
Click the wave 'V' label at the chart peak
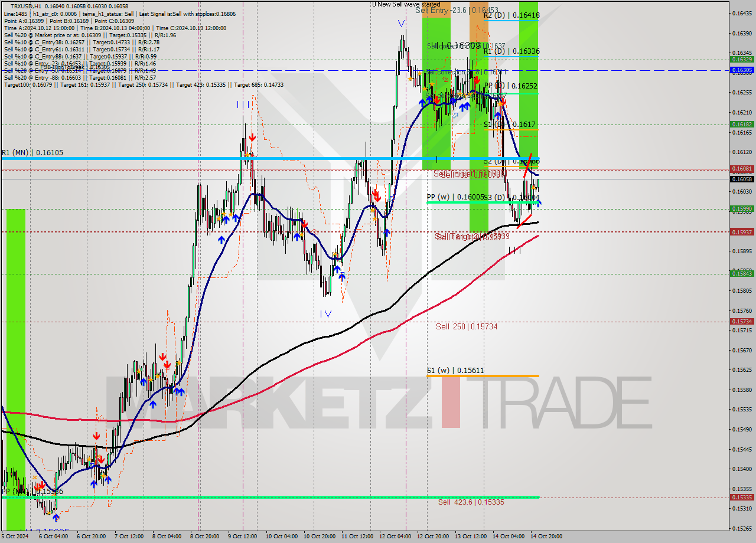pyautogui.click(x=402, y=24)
